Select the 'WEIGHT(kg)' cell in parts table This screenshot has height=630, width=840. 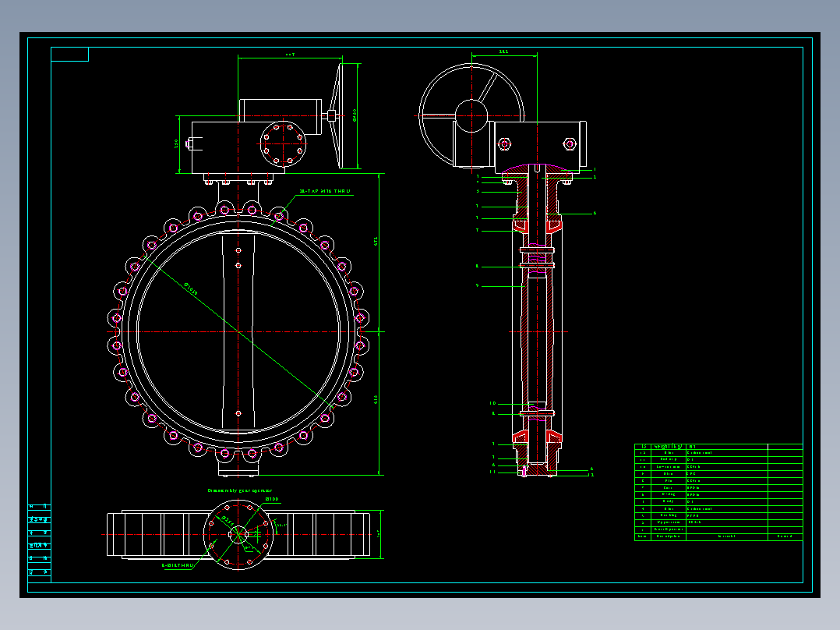click(x=668, y=447)
